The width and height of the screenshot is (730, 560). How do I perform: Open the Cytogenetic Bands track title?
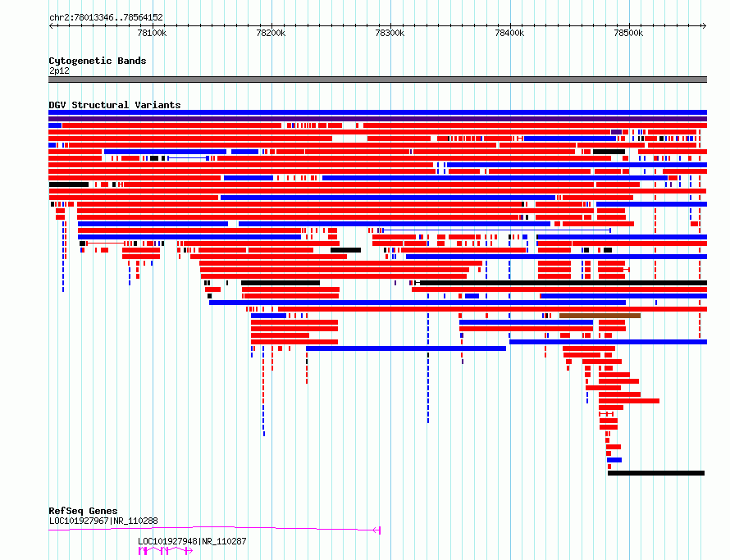(98, 61)
